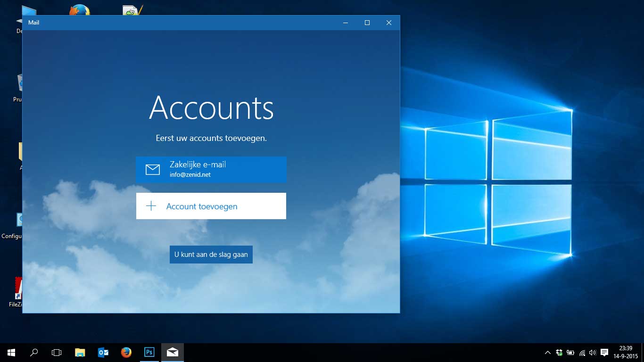Click the 'Mail' window title text
The image size is (644, 362).
coord(34,23)
